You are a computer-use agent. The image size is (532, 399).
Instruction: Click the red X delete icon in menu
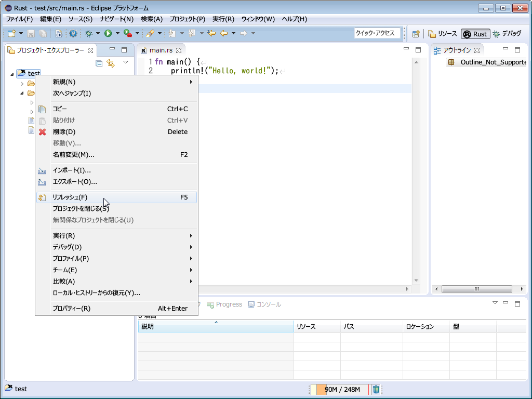tap(42, 132)
